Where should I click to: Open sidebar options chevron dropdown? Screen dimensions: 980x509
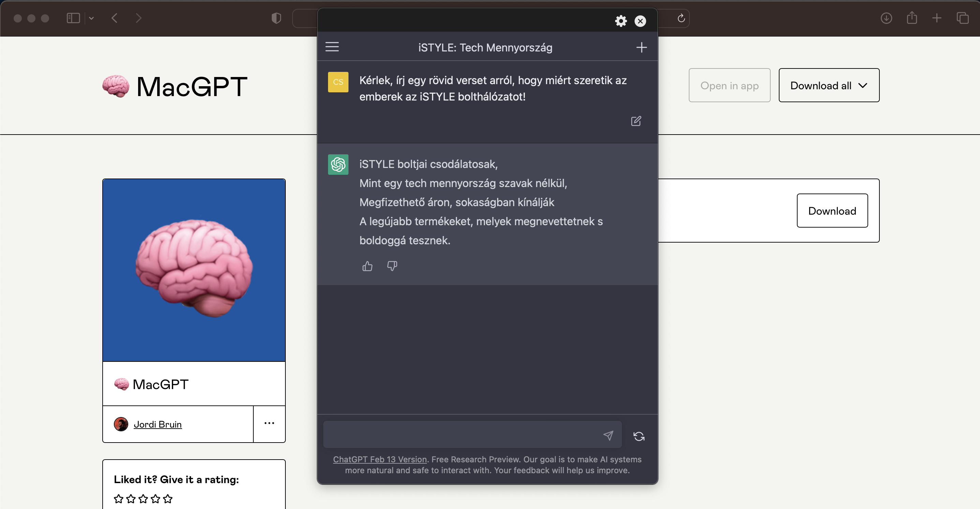tap(91, 18)
